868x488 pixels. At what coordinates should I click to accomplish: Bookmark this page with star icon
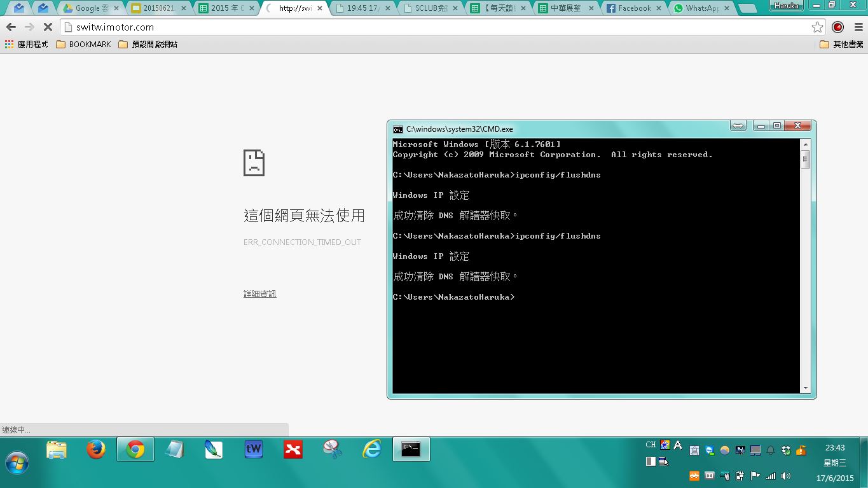coord(818,27)
